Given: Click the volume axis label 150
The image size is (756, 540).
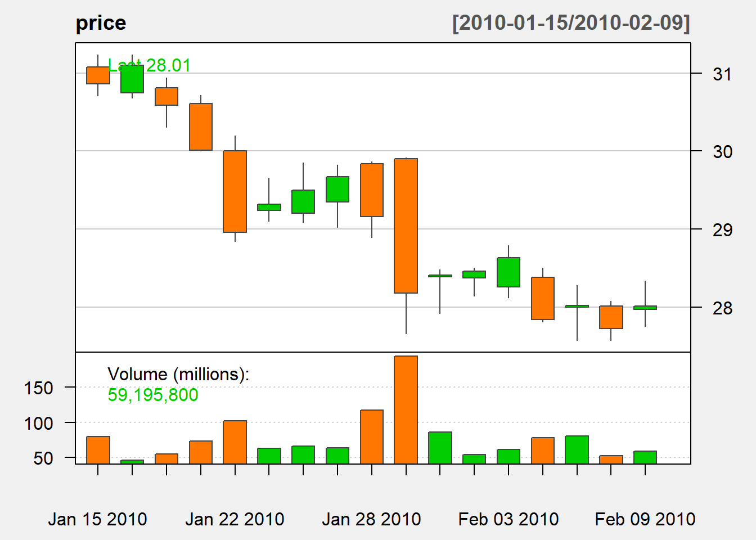Looking at the screenshot, I should pyautogui.click(x=39, y=388).
